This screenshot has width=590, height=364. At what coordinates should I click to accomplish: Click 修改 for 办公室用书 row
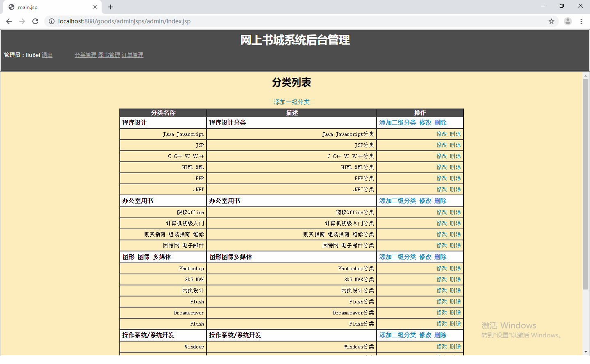(x=425, y=201)
